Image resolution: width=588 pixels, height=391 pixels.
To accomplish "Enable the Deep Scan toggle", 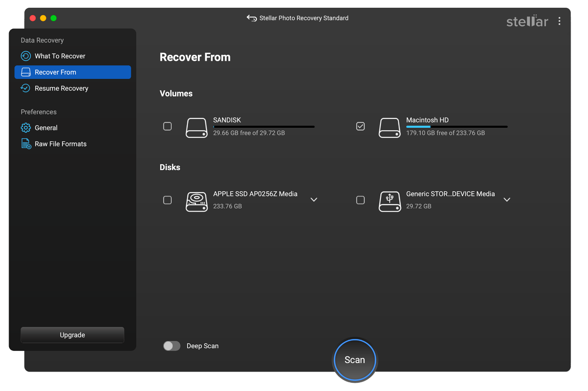I will (172, 346).
